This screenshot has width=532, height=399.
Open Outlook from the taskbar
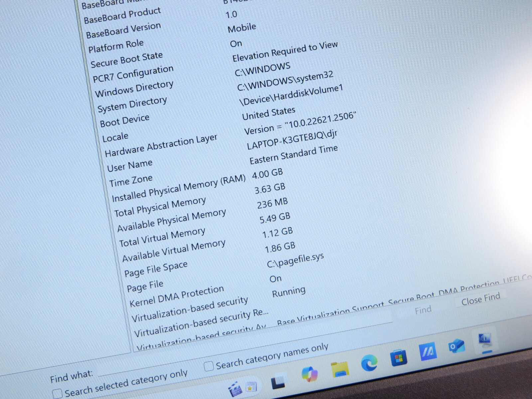pos(457,346)
